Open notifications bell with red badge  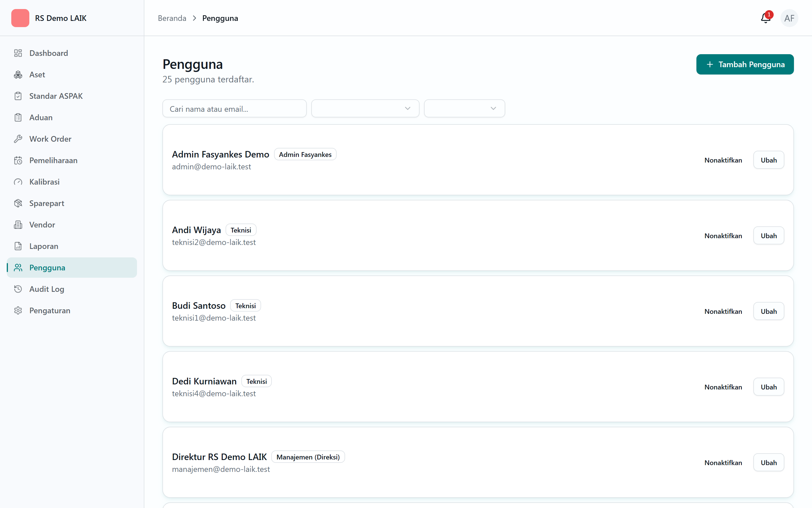[766, 18]
